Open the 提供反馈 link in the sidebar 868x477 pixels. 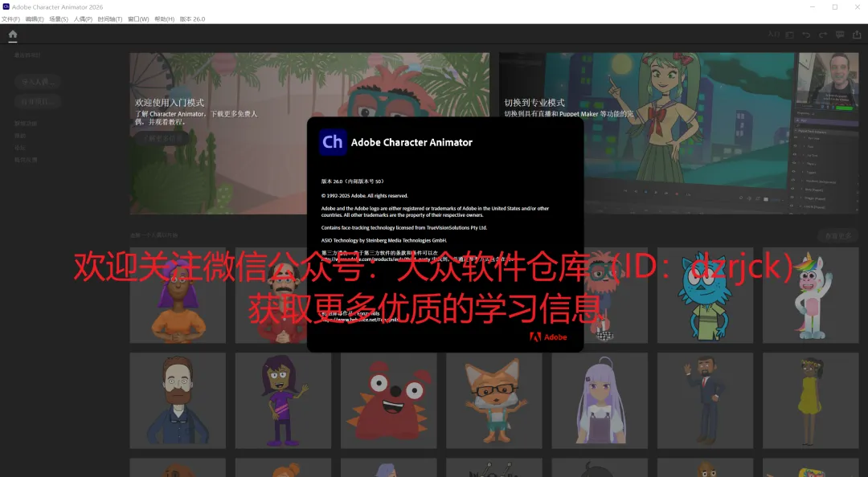[x=26, y=160]
